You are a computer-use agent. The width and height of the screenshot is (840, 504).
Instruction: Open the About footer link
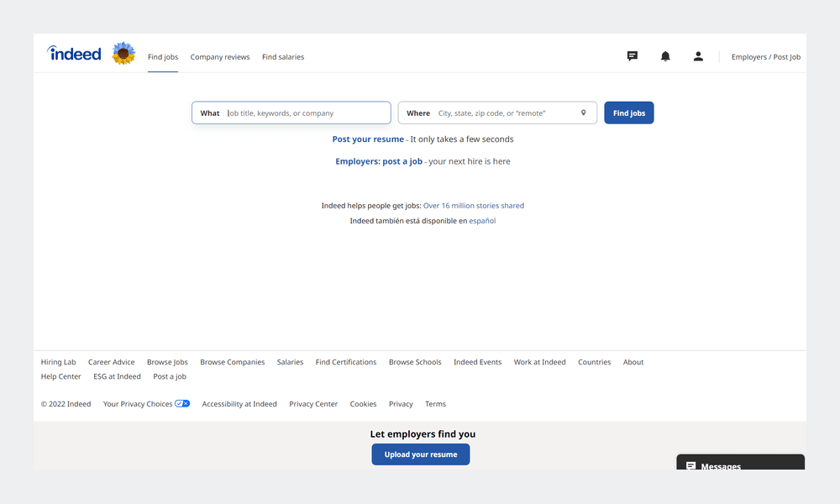633,362
